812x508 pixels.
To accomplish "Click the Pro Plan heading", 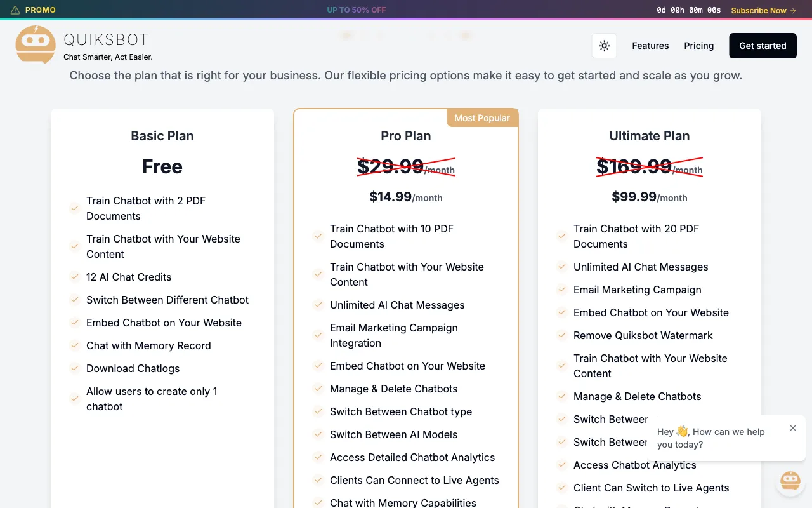I will pos(406,136).
